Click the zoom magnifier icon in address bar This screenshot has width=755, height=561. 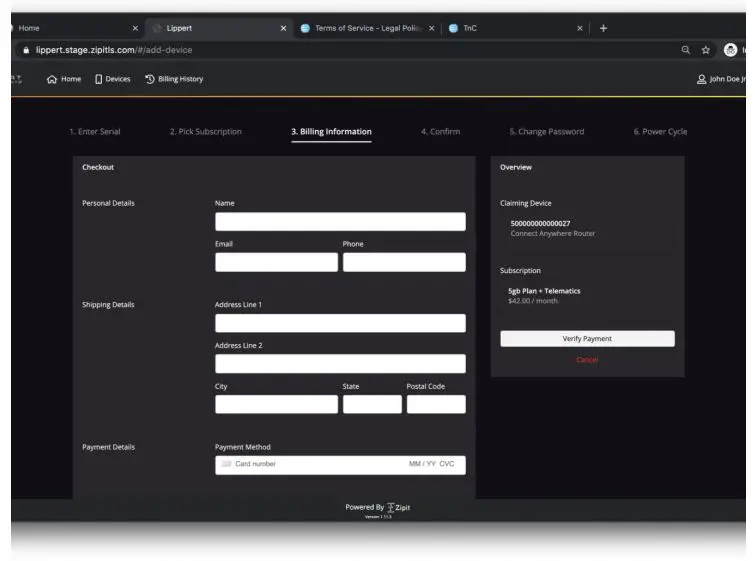[686, 50]
